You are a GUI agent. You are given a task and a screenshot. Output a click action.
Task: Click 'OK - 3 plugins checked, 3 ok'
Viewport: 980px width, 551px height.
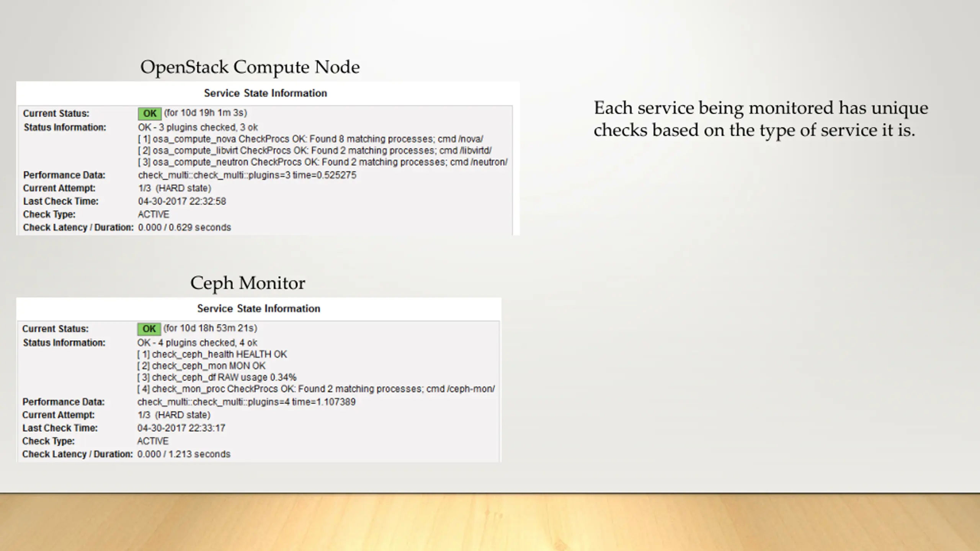198,127
